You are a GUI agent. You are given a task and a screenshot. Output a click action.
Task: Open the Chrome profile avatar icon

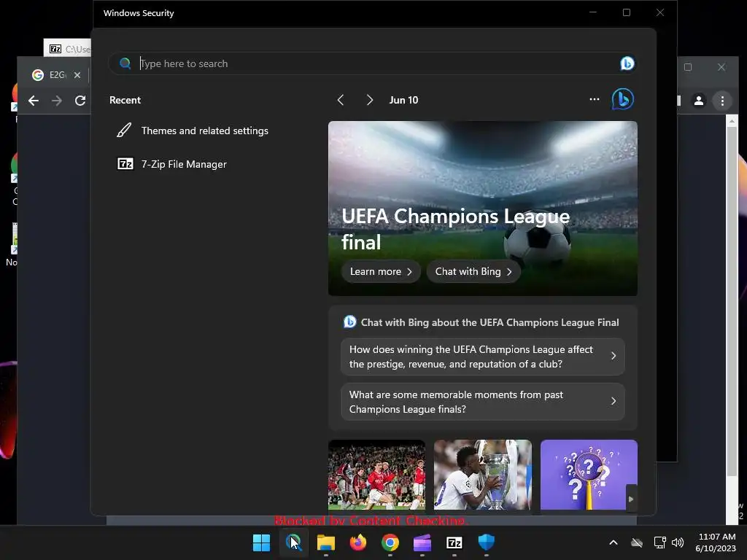pos(698,101)
